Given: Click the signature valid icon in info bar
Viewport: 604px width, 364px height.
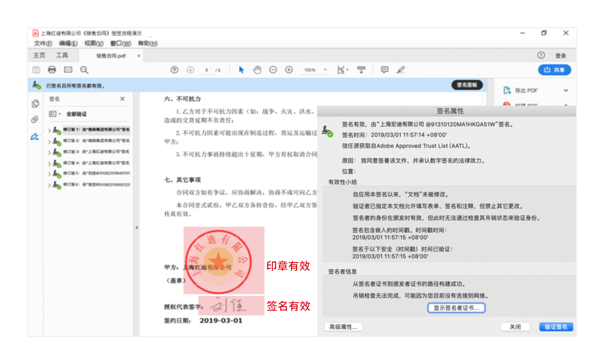Looking at the screenshot, I should coord(37,85).
